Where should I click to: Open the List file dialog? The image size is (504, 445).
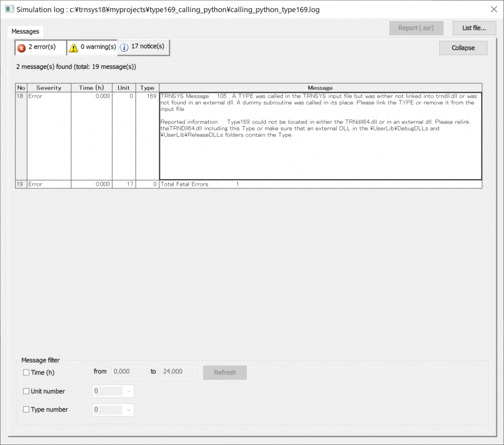point(474,28)
